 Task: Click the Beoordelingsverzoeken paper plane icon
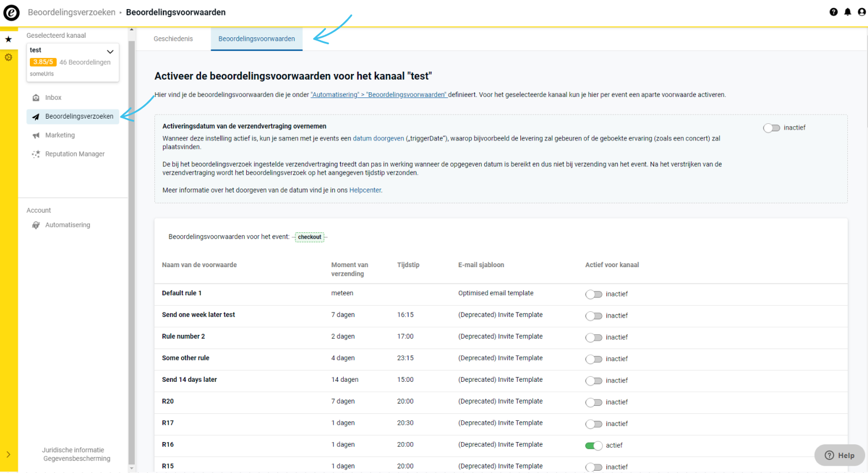pos(36,117)
